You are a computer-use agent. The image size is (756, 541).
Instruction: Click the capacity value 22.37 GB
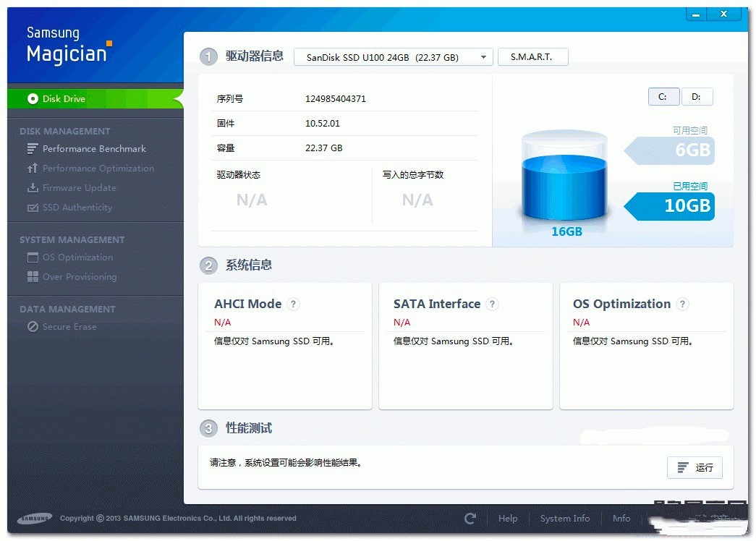click(324, 148)
